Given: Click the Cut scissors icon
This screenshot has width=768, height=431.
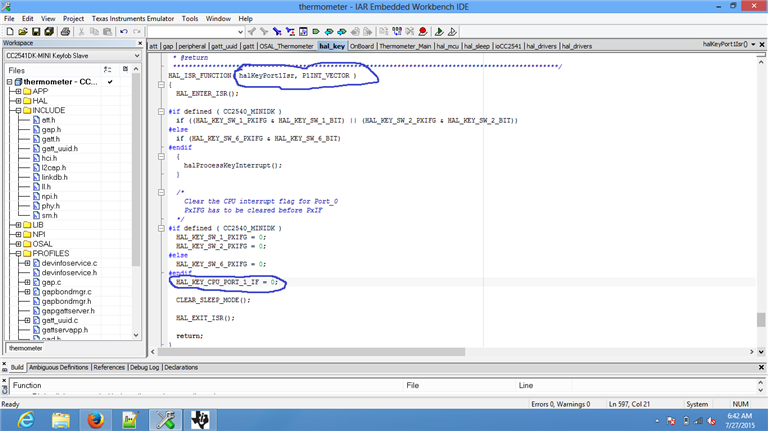Looking at the screenshot, I should point(81,32).
